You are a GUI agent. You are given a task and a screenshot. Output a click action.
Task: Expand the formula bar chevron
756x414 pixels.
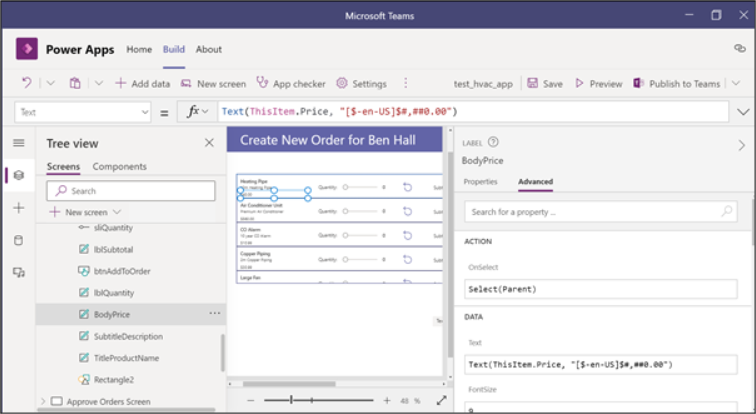pos(743,112)
